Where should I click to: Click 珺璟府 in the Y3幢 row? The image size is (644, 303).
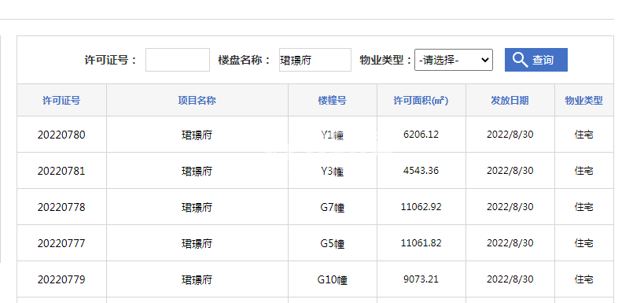tap(197, 171)
